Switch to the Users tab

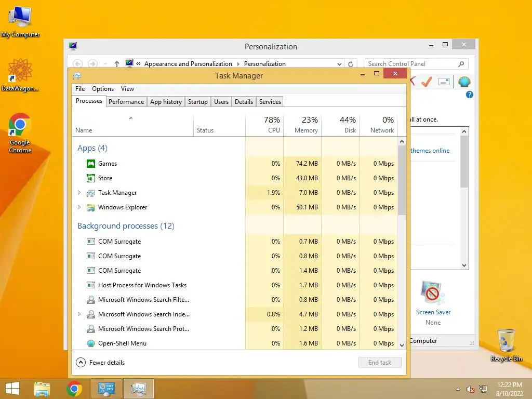tap(221, 102)
